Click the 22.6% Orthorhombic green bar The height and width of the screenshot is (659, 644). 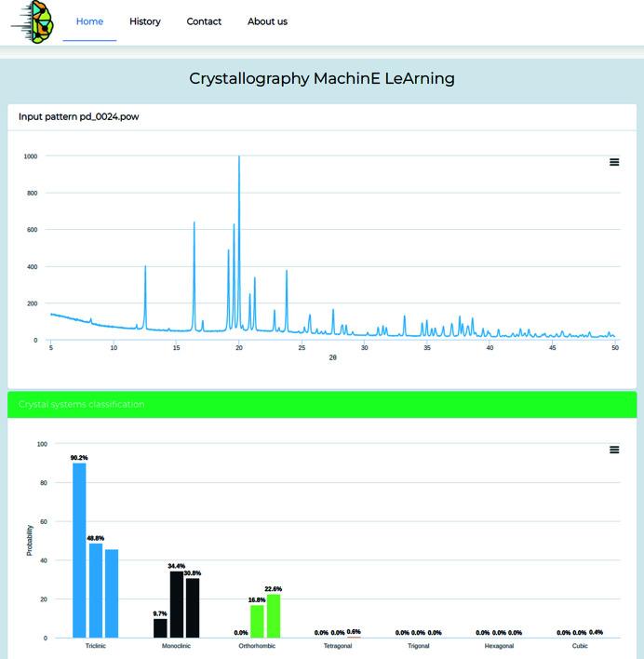(274, 615)
